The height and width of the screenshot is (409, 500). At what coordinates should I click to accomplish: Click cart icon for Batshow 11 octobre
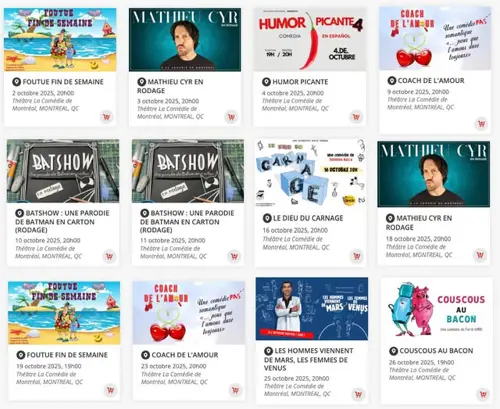(234, 256)
